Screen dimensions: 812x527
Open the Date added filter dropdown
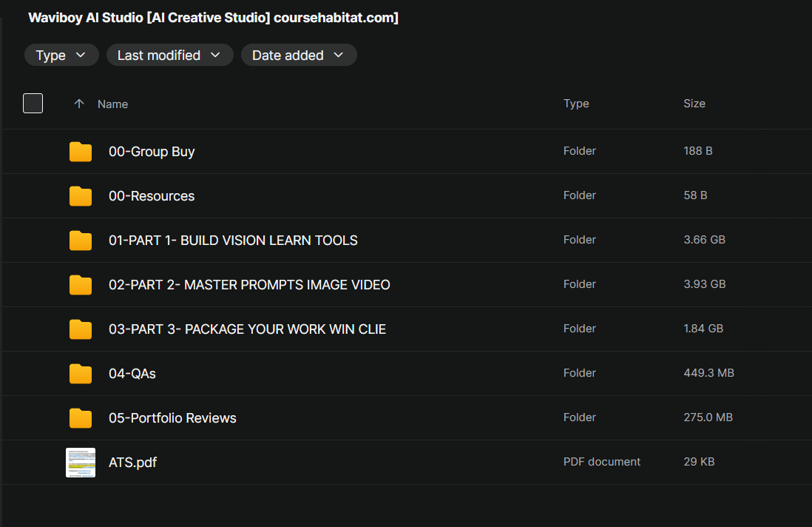[x=298, y=56]
